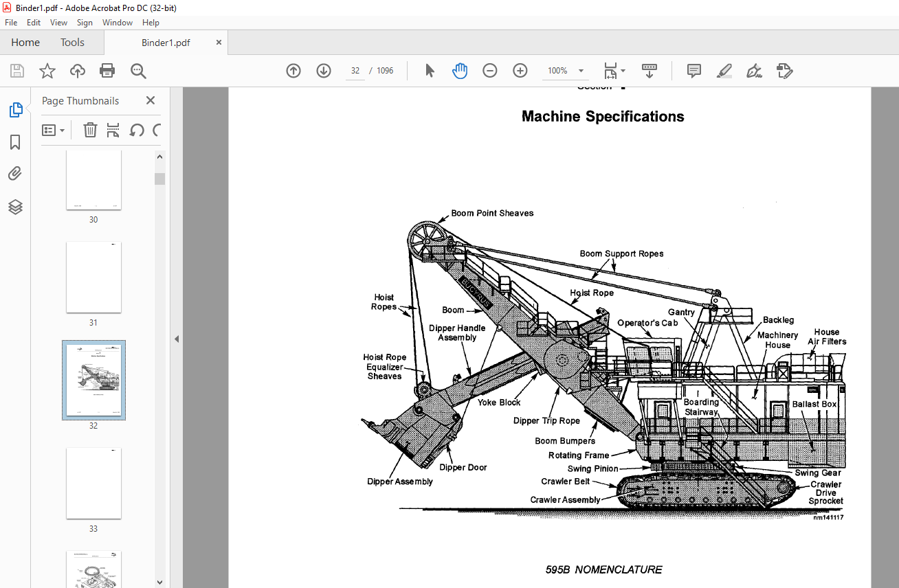
Task: Delete the selected page with the trash icon
Action: click(90, 130)
